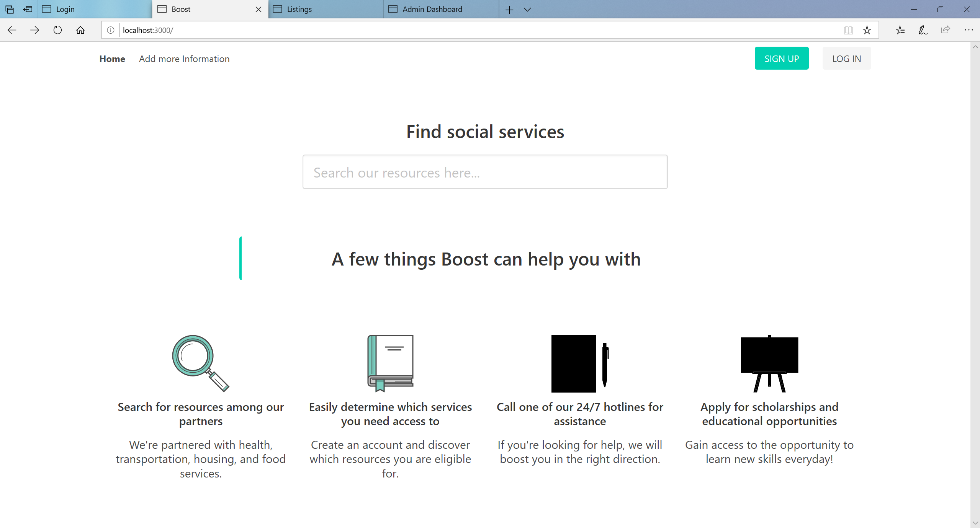Expand the tab preview chevron
The width and height of the screenshot is (980, 528).
coord(527,10)
